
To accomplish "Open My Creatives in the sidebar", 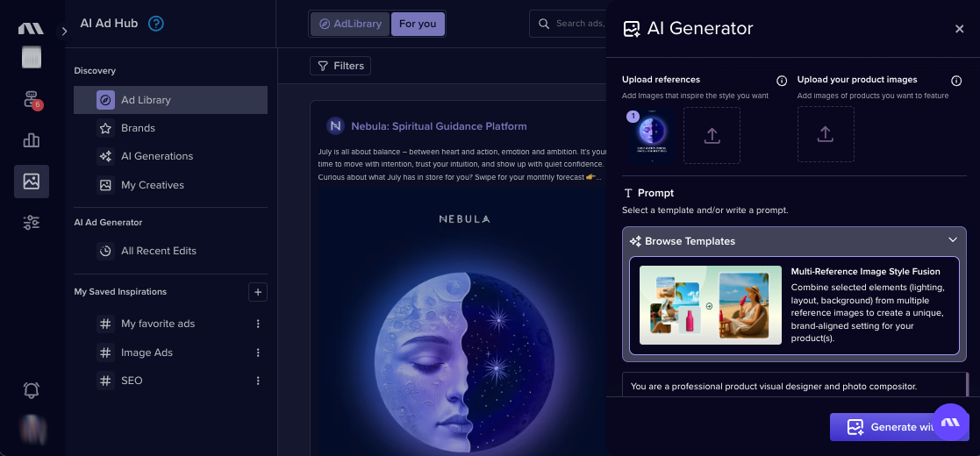I will tap(170, 185).
